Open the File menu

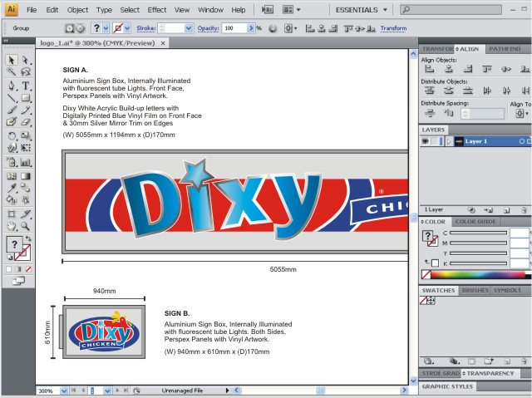32,10
